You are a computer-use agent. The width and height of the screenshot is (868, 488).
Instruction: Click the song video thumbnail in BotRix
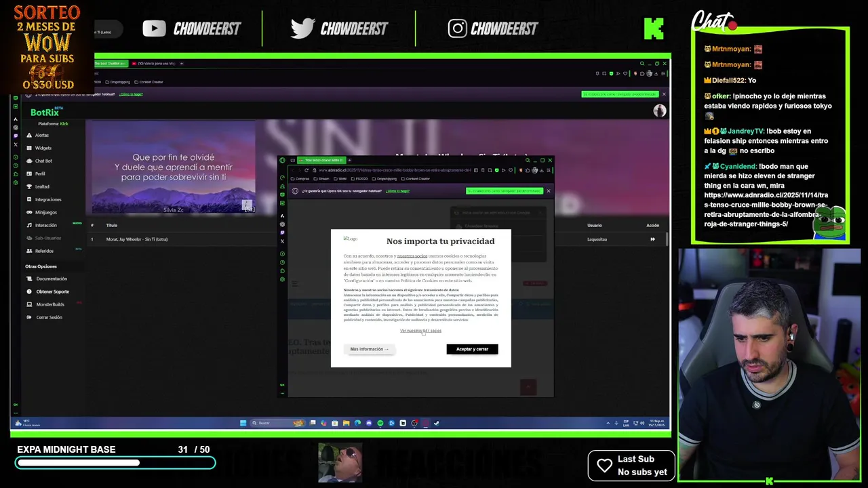tap(173, 167)
